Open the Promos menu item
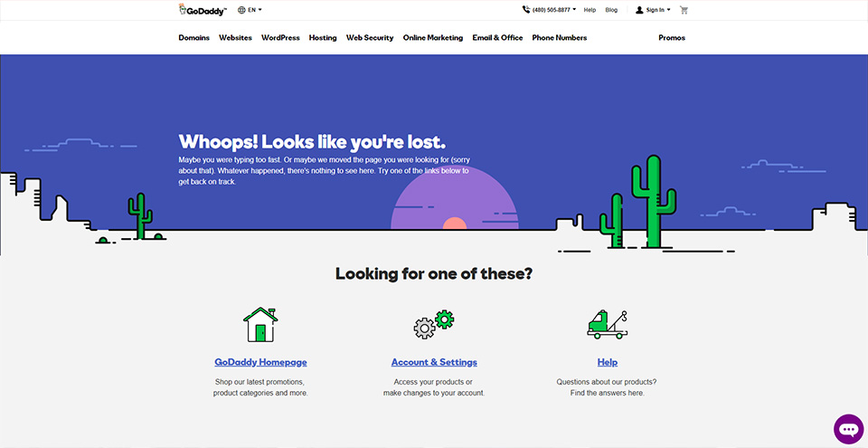This screenshot has width=868, height=448. 672,38
